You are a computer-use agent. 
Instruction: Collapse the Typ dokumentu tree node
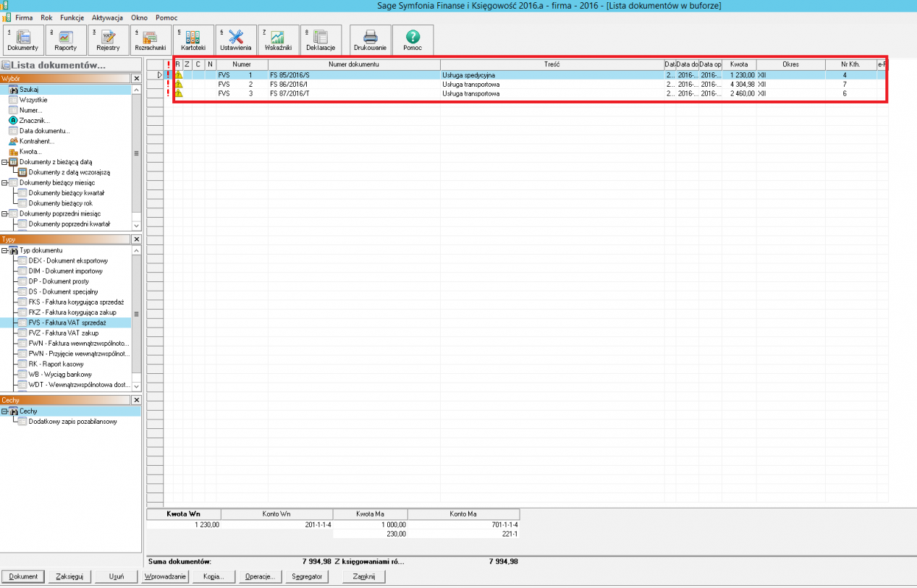pos(4,250)
